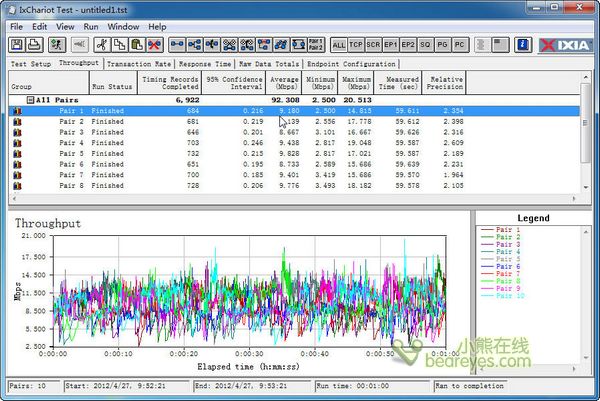The height and width of the screenshot is (401, 600).
Task: Toggle the EP1 filter button
Action: click(390, 45)
